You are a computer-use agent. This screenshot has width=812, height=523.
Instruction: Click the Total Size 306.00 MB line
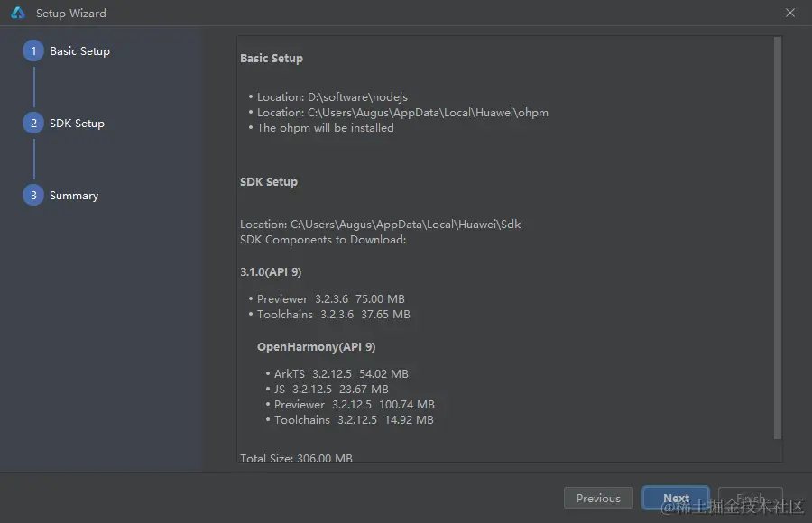coord(296,458)
